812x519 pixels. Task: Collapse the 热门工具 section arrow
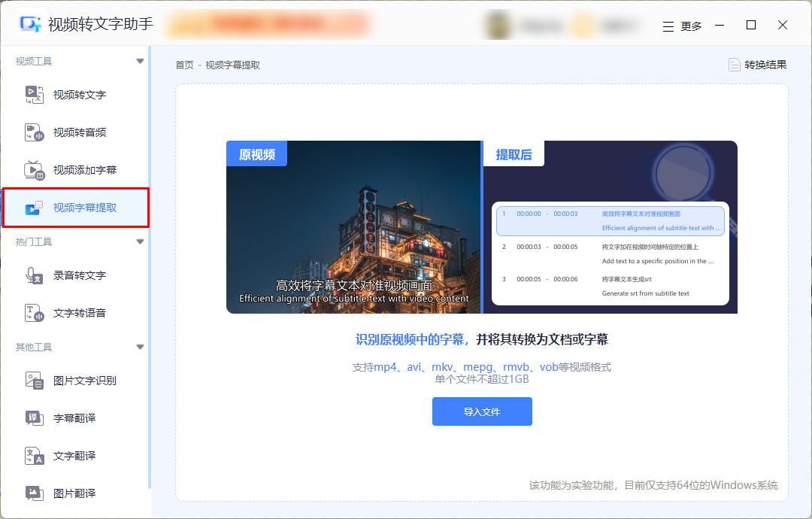(140, 242)
